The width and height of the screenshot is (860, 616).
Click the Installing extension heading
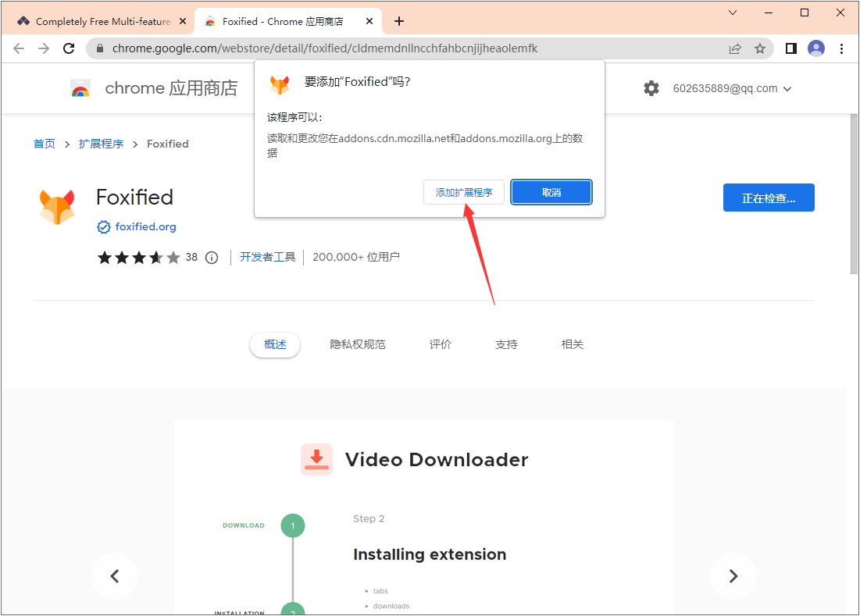pos(430,554)
